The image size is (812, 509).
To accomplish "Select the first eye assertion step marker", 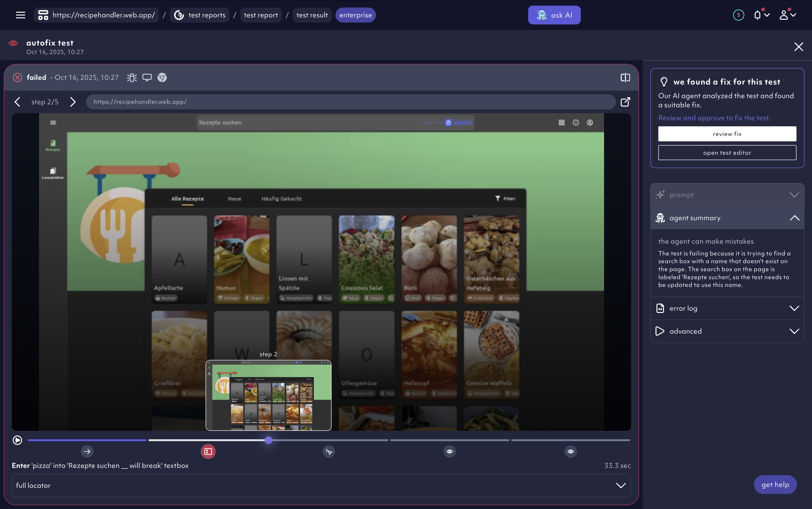I will point(450,451).
